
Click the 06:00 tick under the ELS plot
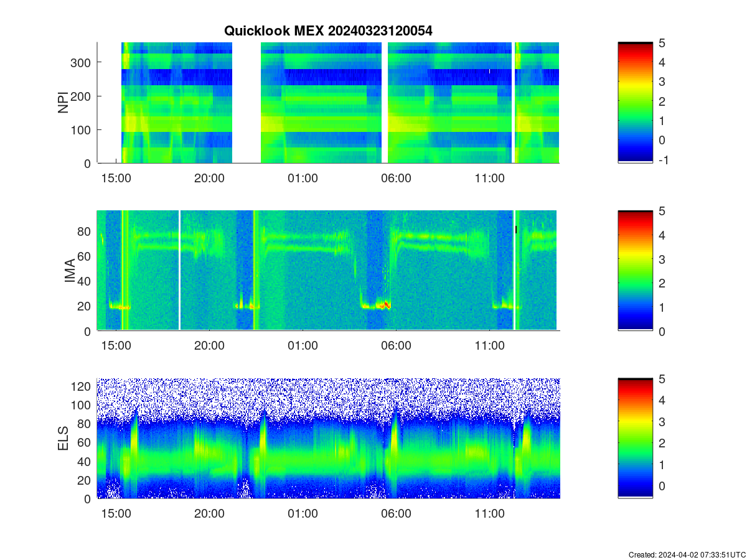click(x=396, y=514)
